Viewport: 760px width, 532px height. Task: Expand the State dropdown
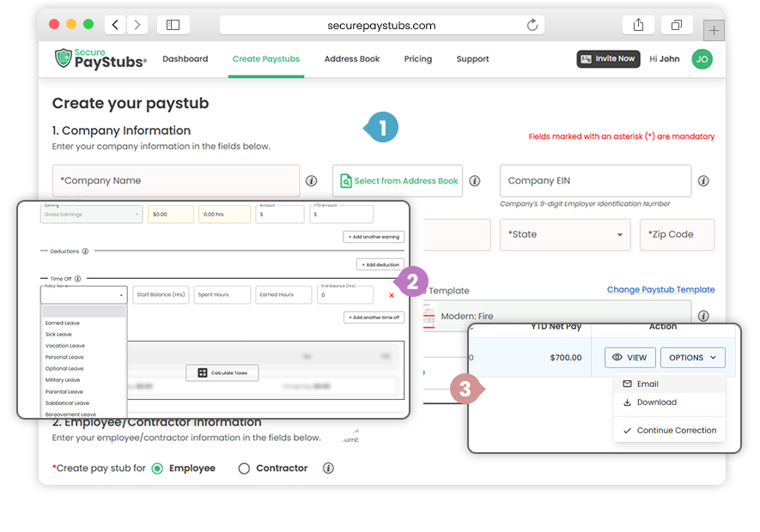click(x=565, y=234)
